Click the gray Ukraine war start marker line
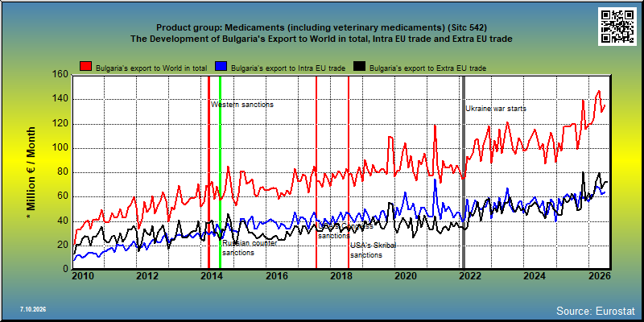The height and width of the screenshot is (322, 644). tap(464, 172)
